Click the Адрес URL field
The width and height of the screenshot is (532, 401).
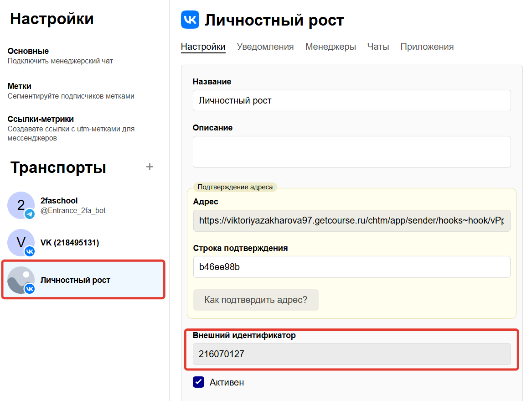pyautogui.click(x=351, y=221)
